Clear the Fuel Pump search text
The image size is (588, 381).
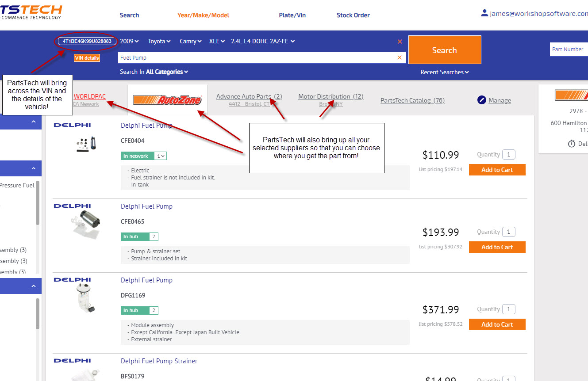pyautogui.click(x=400, y=57)
